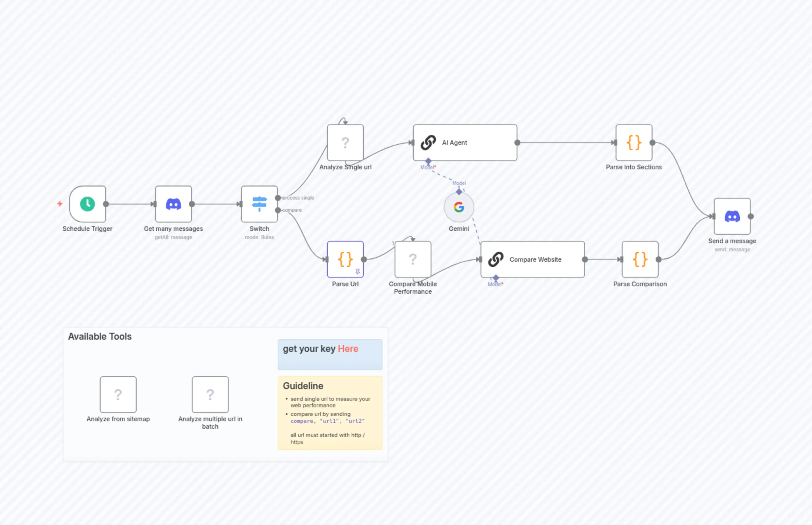Click the Here link to get your key
812x525 pixels.
coord(347,349)
